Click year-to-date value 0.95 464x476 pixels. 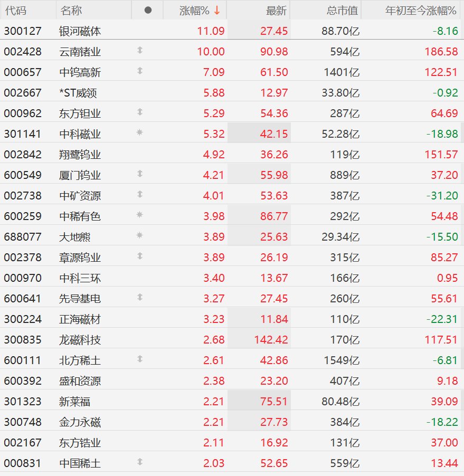pyautogui.click(x=447, y=278)
